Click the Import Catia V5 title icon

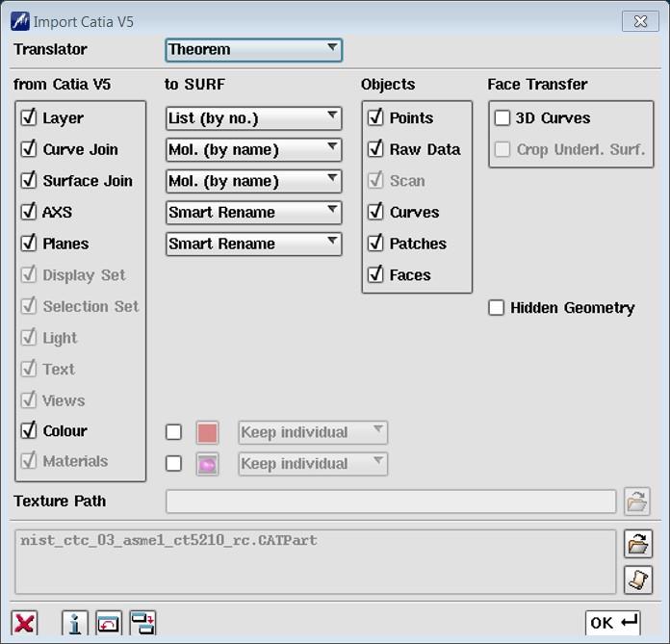click(x=20, y=21)
